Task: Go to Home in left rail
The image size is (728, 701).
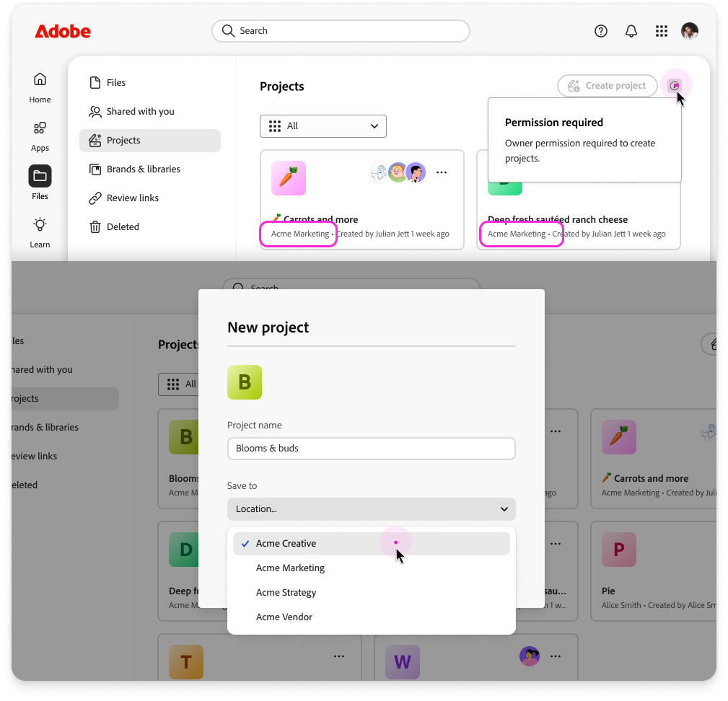Action: click(x=40, y=88)
